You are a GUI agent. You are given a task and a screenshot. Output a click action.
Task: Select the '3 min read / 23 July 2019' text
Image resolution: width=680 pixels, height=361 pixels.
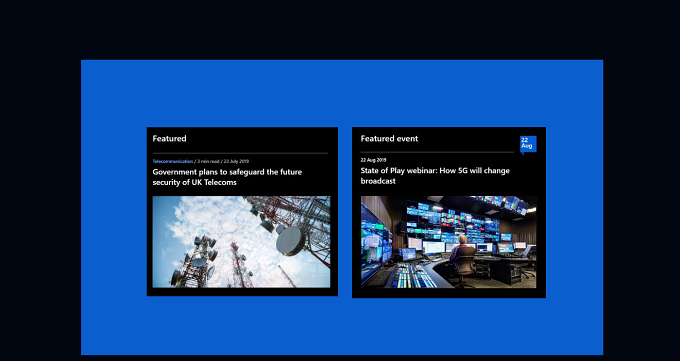point(223,161)
